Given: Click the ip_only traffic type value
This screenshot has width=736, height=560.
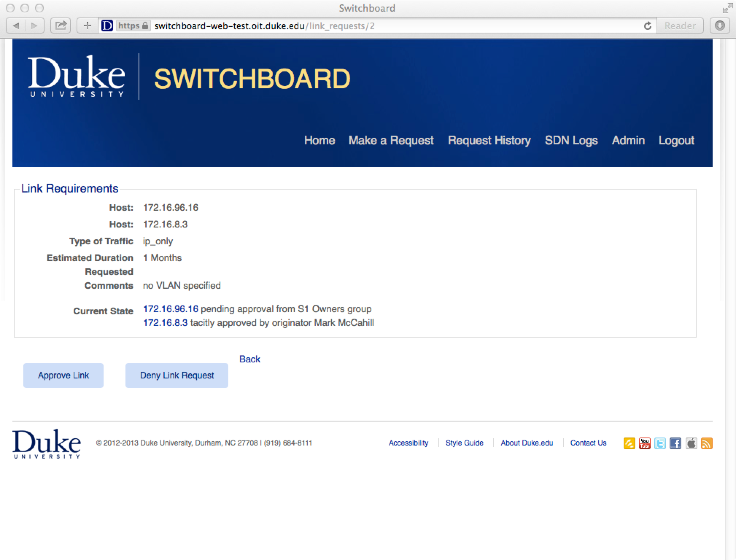Looking at the screenshot, I should pyautogui.click(x=158, y=241).
